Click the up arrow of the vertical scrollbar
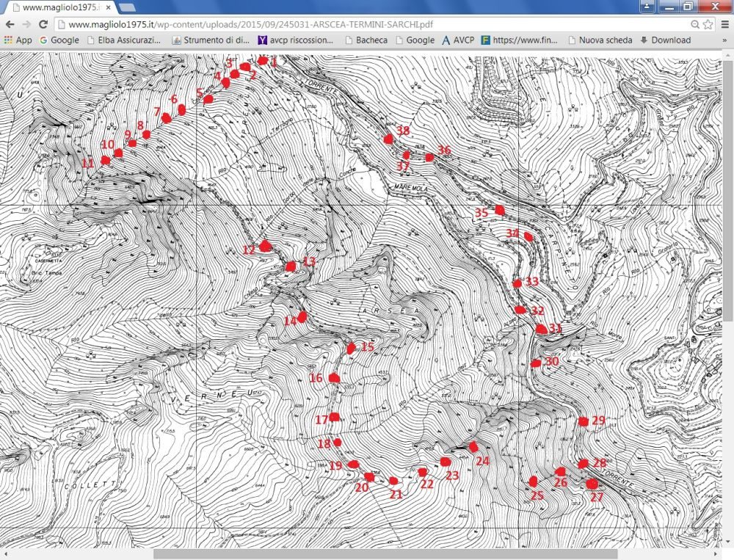This screenshot has height=560, width=734. click(x=728, y=54)
